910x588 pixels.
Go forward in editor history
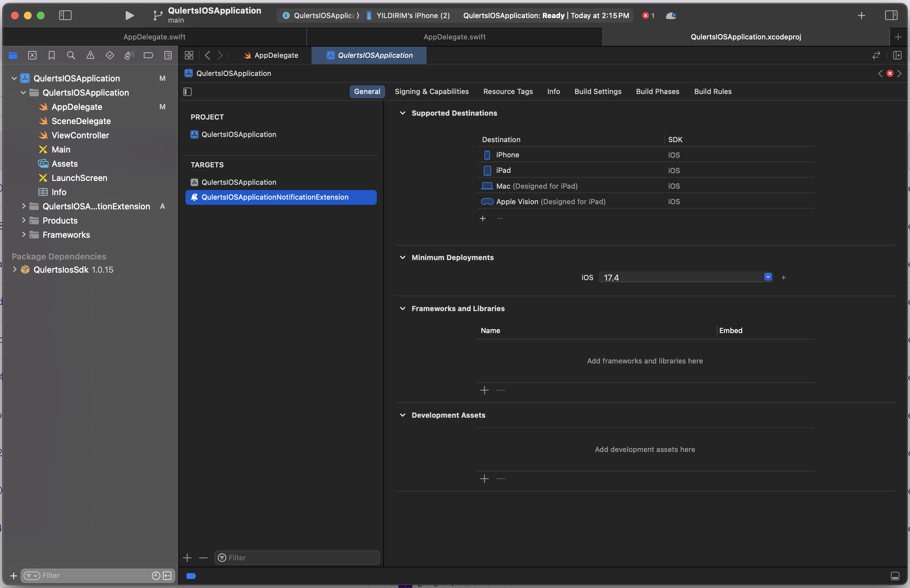[220, 55]
